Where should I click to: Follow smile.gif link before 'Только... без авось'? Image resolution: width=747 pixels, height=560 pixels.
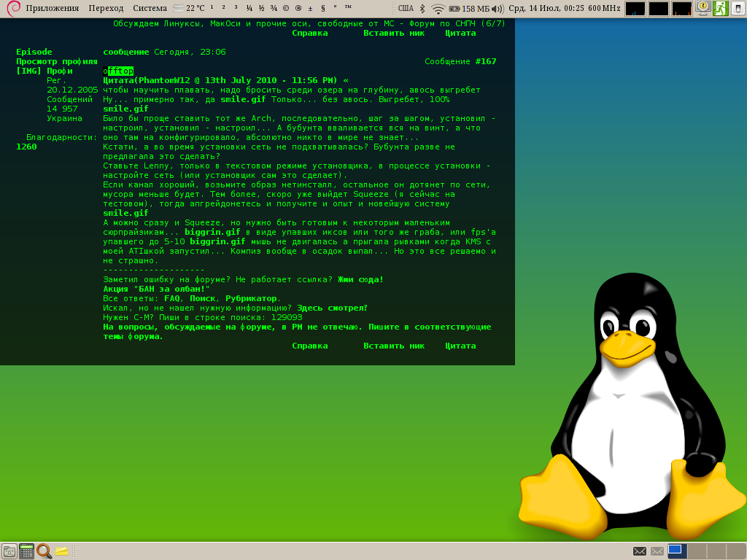pos(243,99)
